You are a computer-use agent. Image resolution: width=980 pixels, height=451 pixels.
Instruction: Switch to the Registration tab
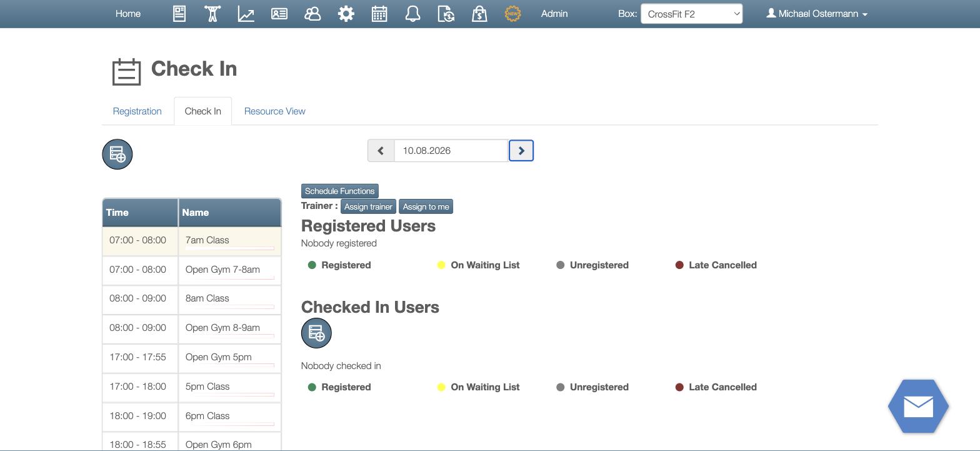tap(137, 111)
